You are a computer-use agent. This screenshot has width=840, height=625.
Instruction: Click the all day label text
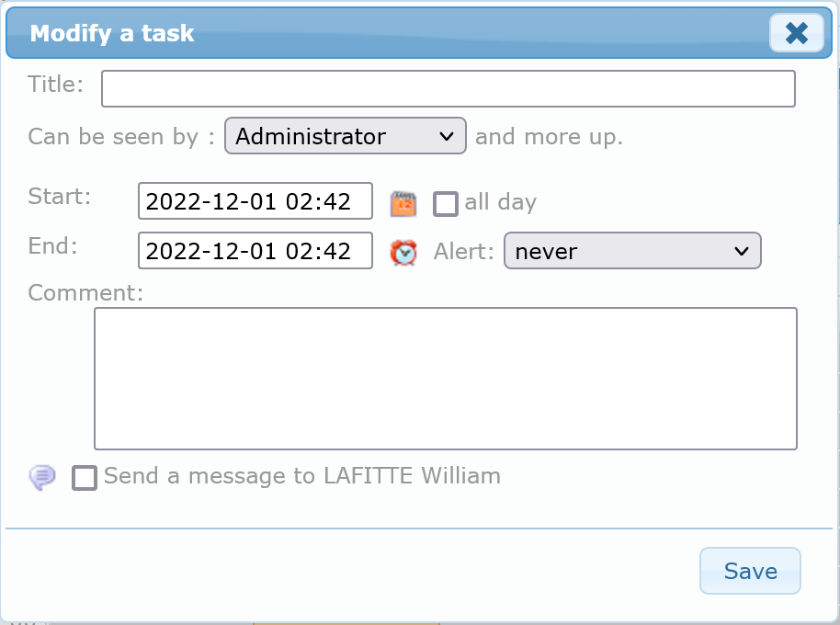point(500,202)
